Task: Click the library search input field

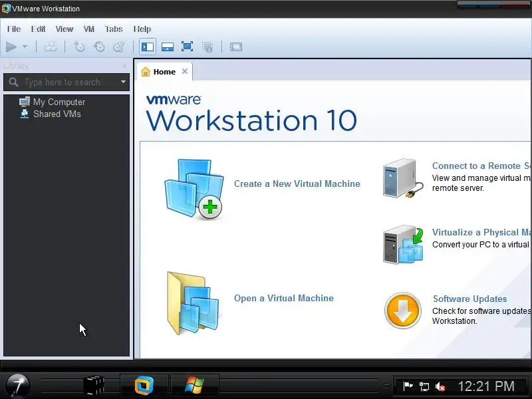Action: (67, 82)
